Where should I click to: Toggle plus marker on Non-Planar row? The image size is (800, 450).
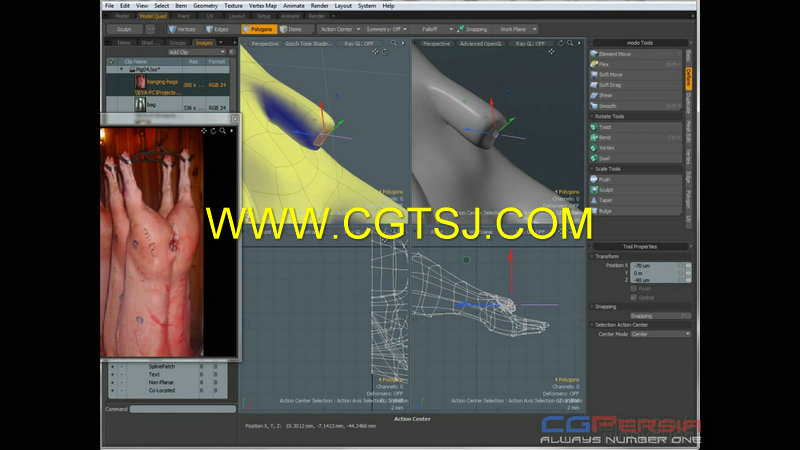(x=112, y=382)
